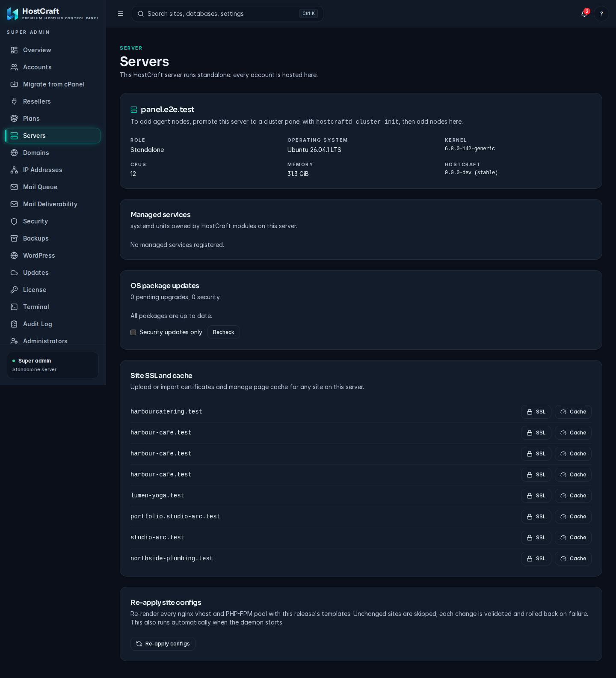Toggle the sidebar with the hamburger icon

click(x=121, y=14)
